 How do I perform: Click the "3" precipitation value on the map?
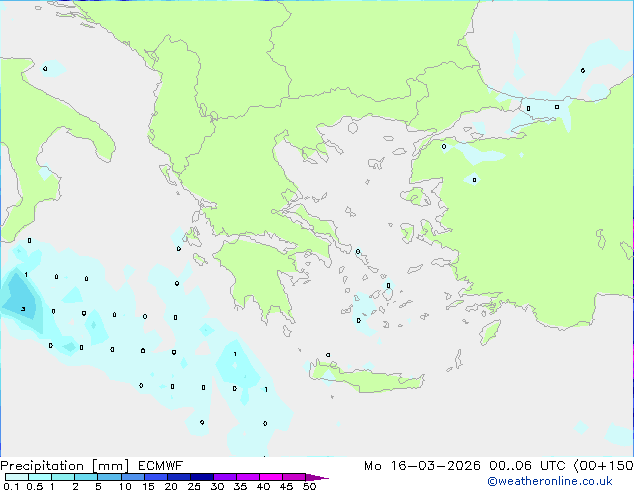click(x=23, y=309)
